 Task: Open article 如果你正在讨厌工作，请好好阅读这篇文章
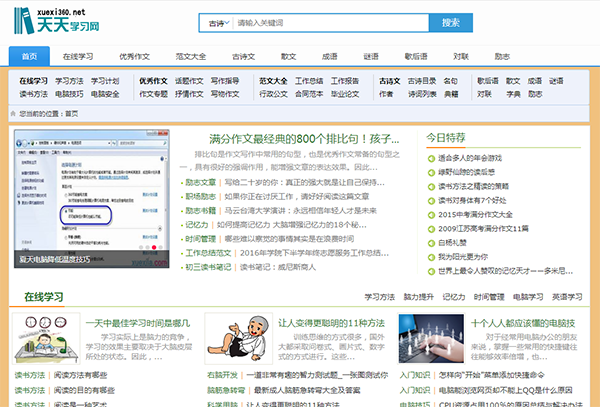pyautogui.click(x=297, y=197)
